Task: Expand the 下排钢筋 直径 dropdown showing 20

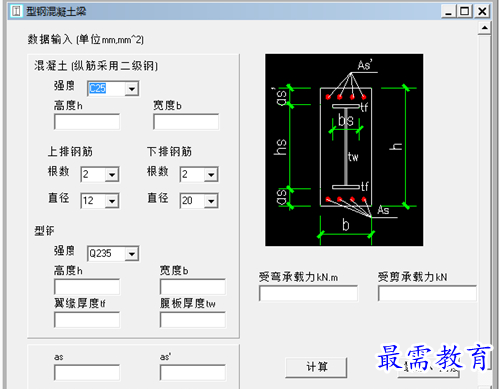Action: [x=211, y=201]
